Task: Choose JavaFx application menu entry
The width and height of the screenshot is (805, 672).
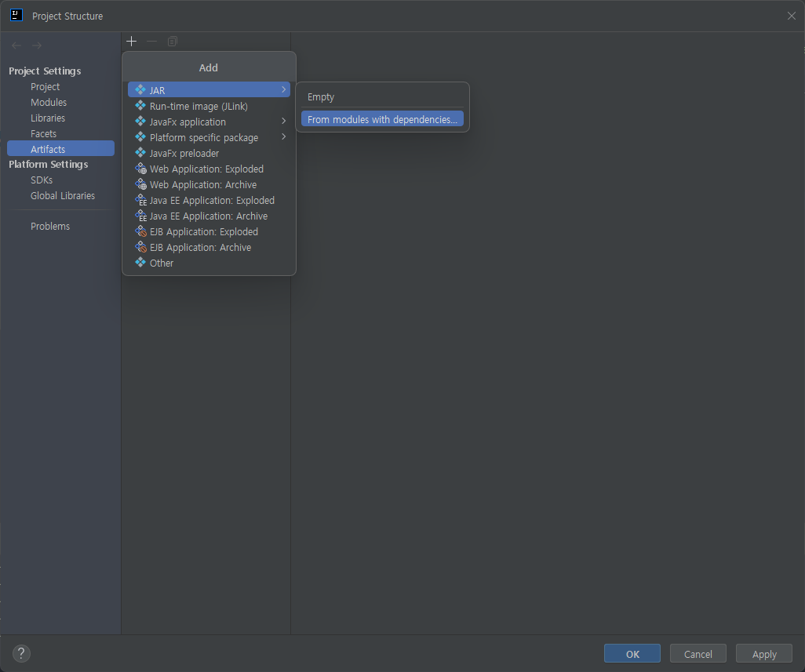Action: coord(209,122)
